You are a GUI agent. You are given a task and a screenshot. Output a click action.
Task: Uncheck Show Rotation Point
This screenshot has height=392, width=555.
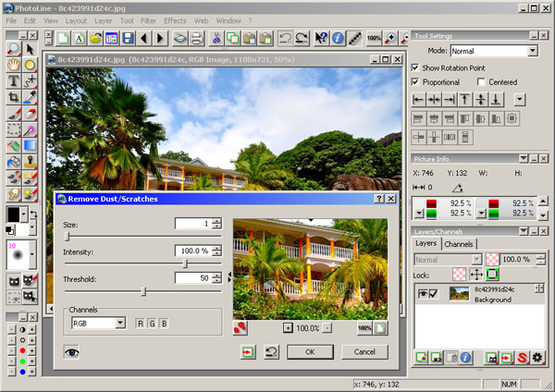pyautogui.click(x=416, y=67)
